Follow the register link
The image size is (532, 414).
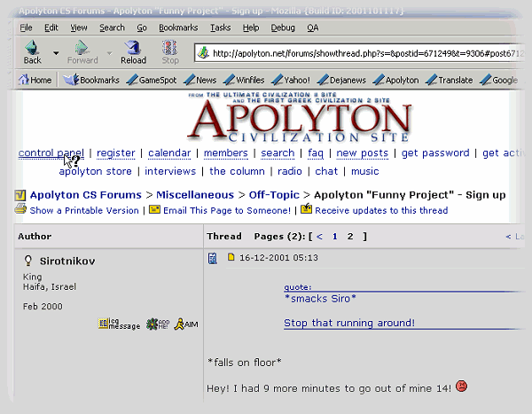point(115,153)
